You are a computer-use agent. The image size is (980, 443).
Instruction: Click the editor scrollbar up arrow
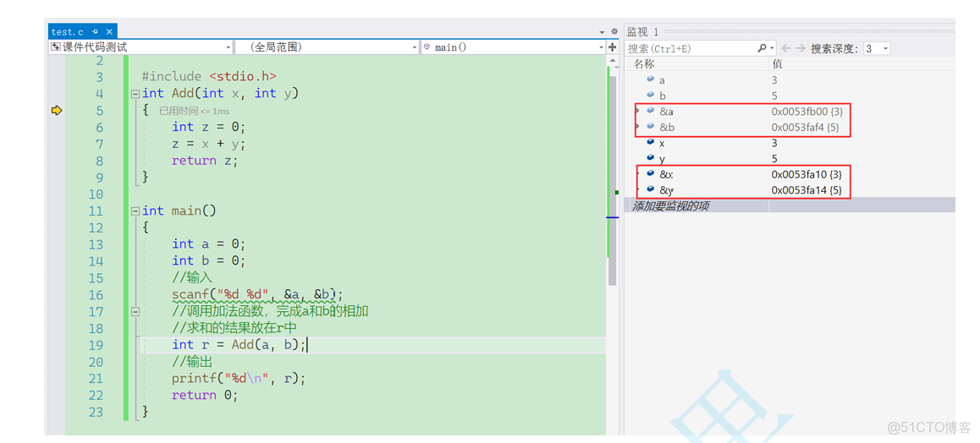pyautogui.click(x=612, y=61)
